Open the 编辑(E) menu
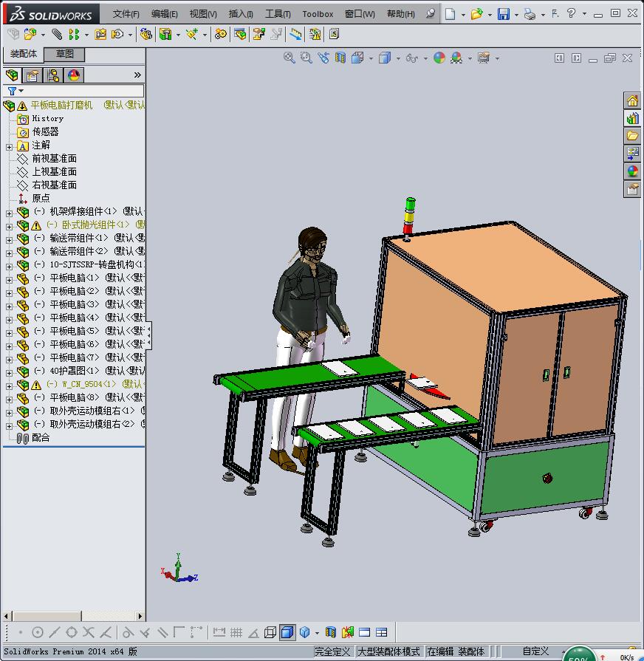The height and width of the screenshot is (661, 644). click(x=165, y=14)
